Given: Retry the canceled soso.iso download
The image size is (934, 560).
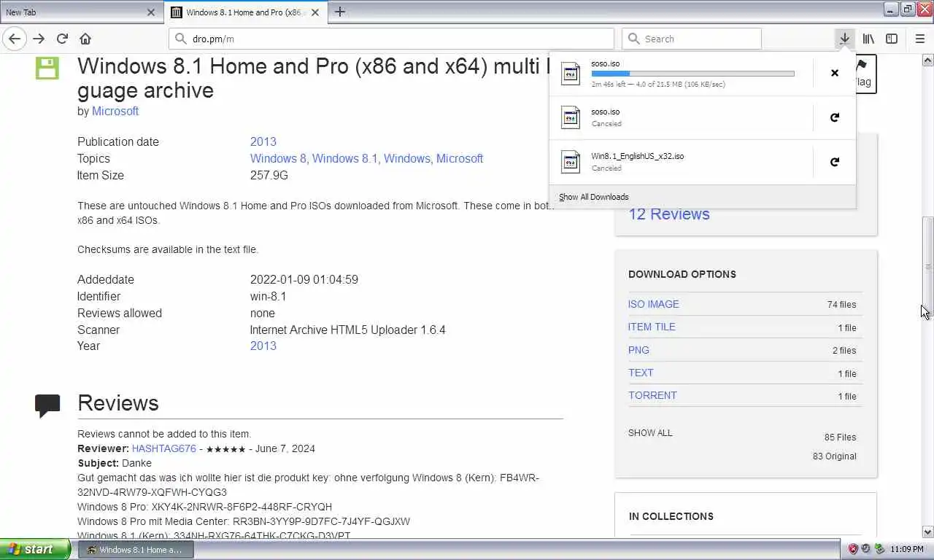Looking at the screenshot, I should (835, 117).
